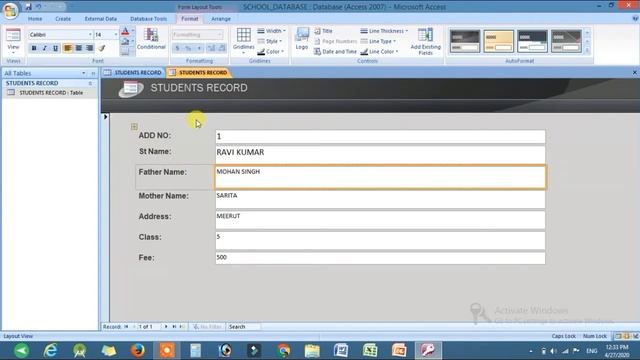Choose the font color button

[125, 32]
